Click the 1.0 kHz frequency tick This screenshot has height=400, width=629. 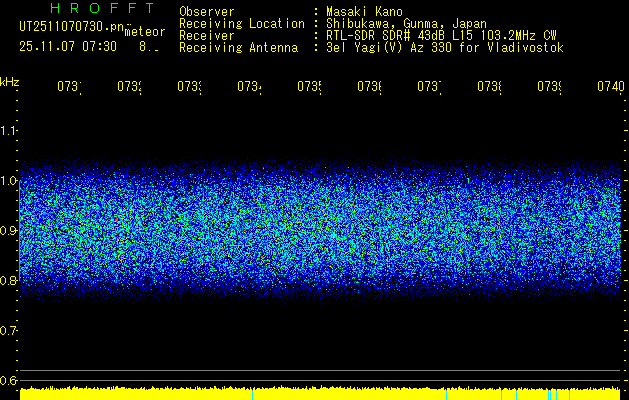click(9, 181)
